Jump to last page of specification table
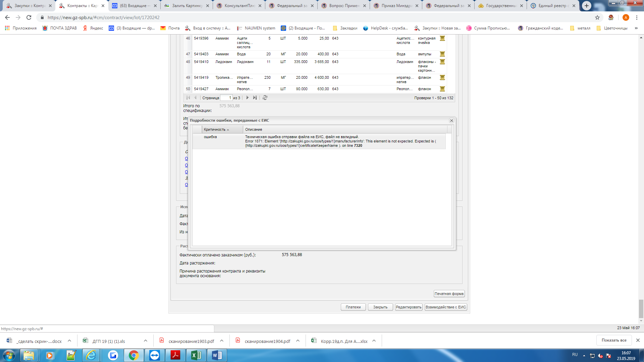 (255, 98)
